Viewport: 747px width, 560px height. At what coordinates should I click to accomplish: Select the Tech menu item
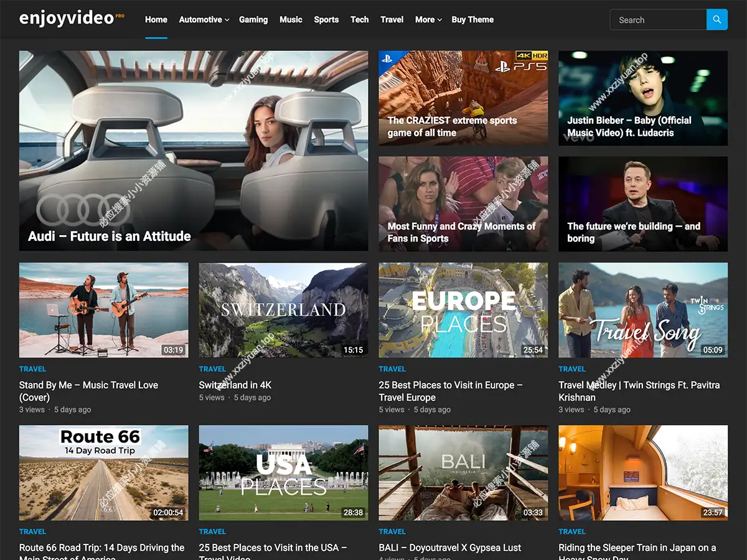point(359,20)
